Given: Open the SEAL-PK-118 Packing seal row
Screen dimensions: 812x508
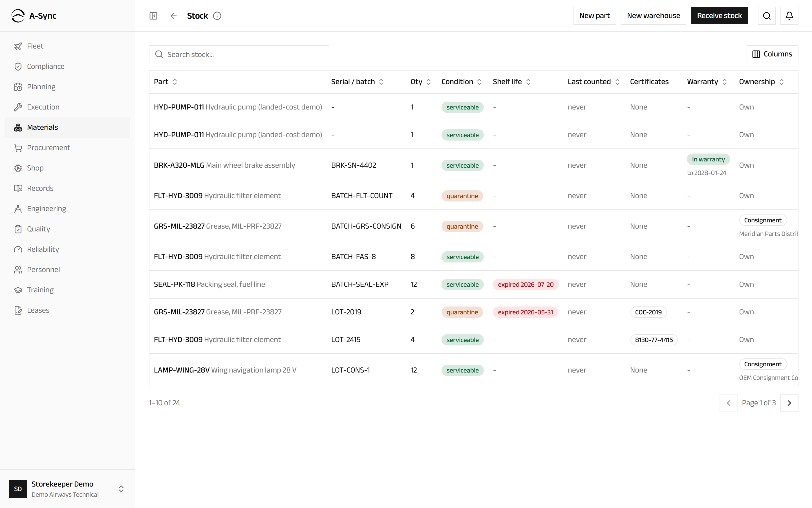Looking at the screenshot, I should 473,284.
